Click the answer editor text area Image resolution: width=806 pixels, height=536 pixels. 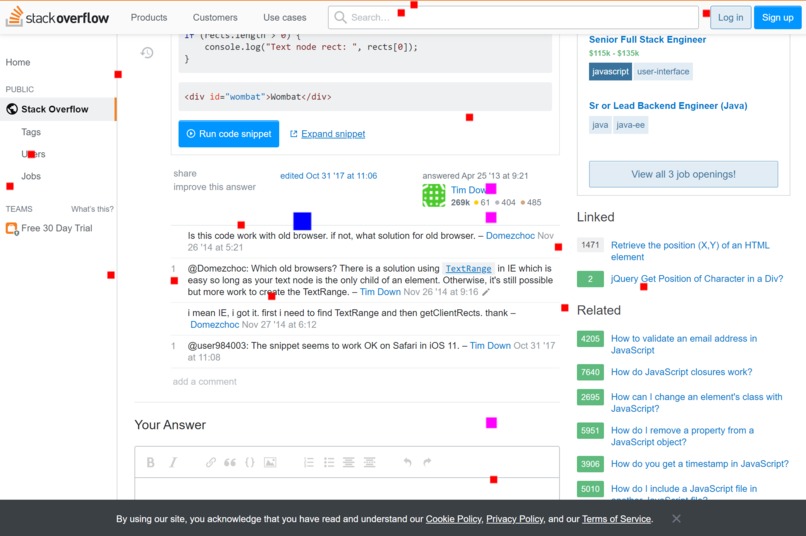(347, 489)
